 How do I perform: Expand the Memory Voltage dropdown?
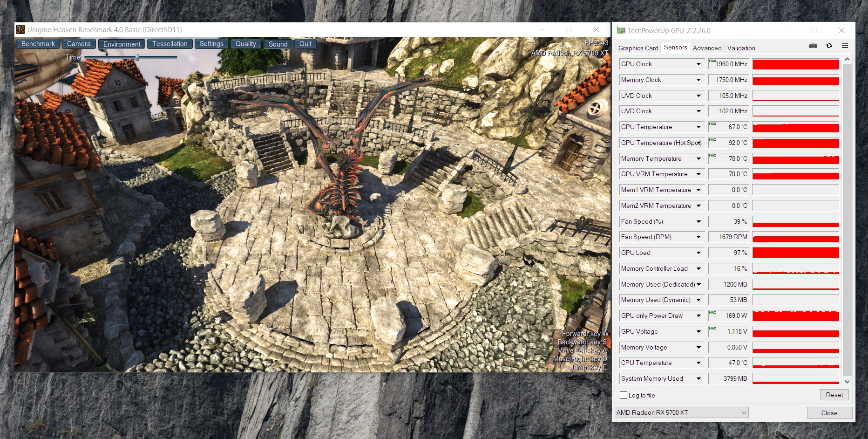[x=698, y=348]
